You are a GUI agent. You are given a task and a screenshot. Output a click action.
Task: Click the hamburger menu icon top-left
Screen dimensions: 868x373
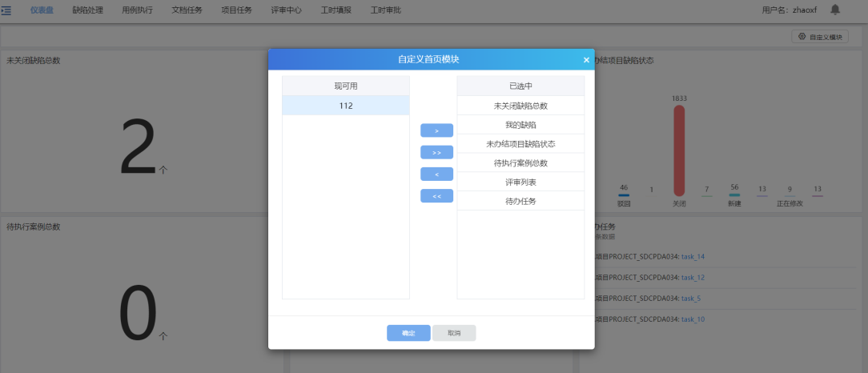tap(6, 10)
